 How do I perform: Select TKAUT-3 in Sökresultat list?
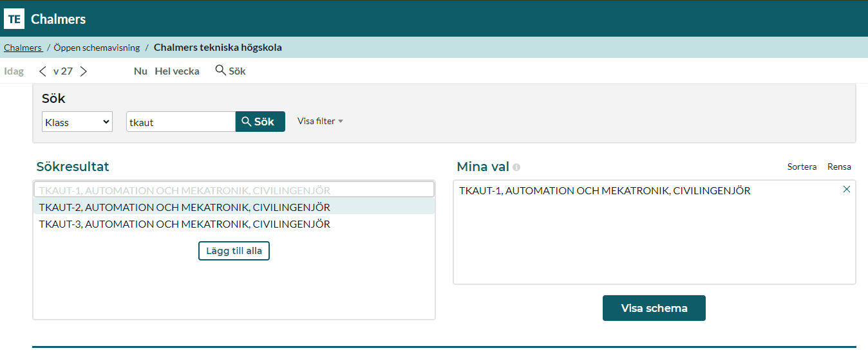pyautogui.click(x=234, y=224)
